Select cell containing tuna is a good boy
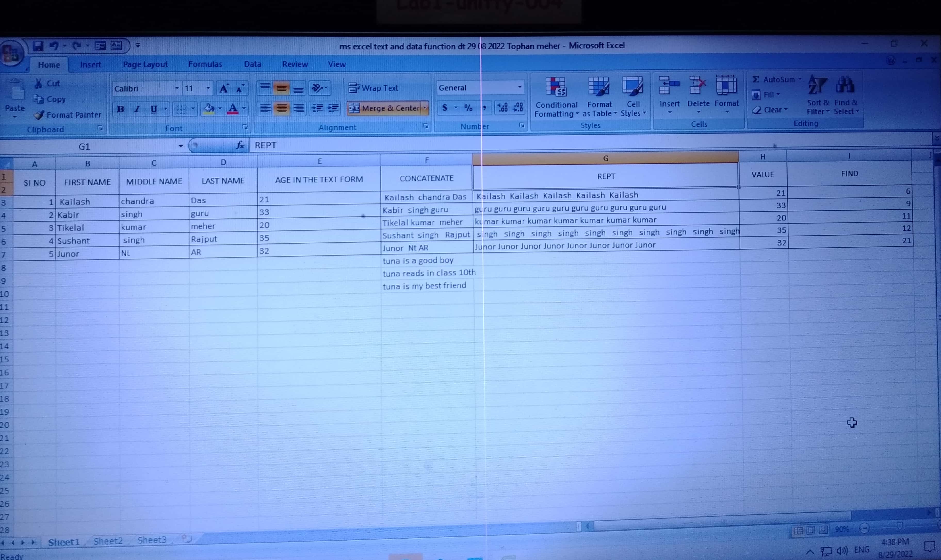Viewport: 941px width, 560px height. [x=418, y=260]
